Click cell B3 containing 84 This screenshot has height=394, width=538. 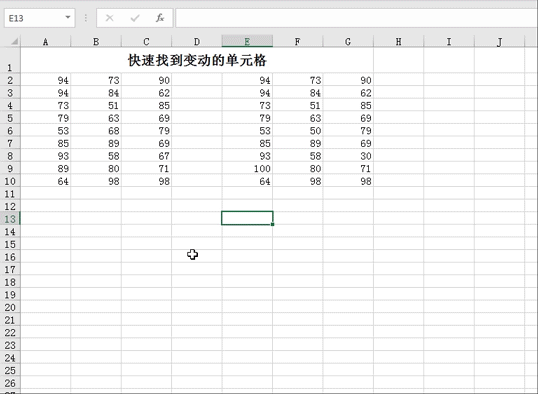pyautogui.click(x=96, y=93)
